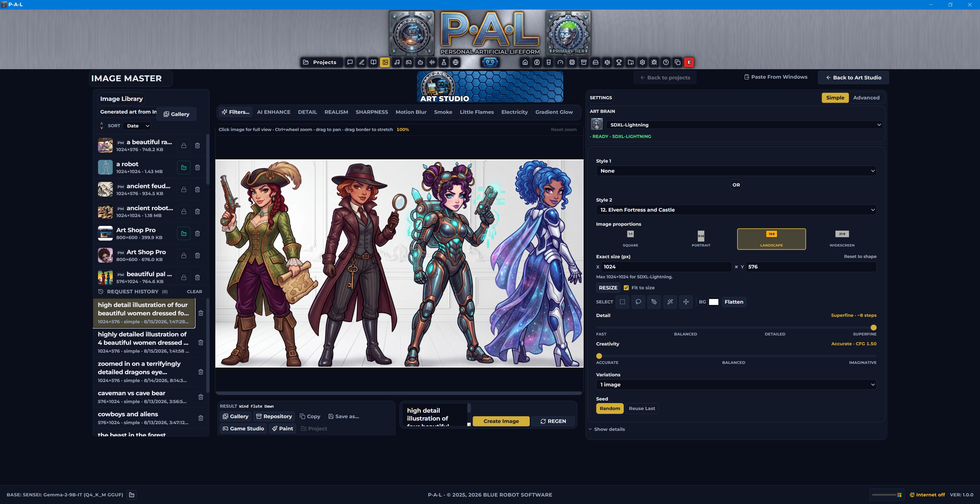Click the globe icon in top toolbar
The height and width of the screenshot is (504, 980).
coord(455,62)
